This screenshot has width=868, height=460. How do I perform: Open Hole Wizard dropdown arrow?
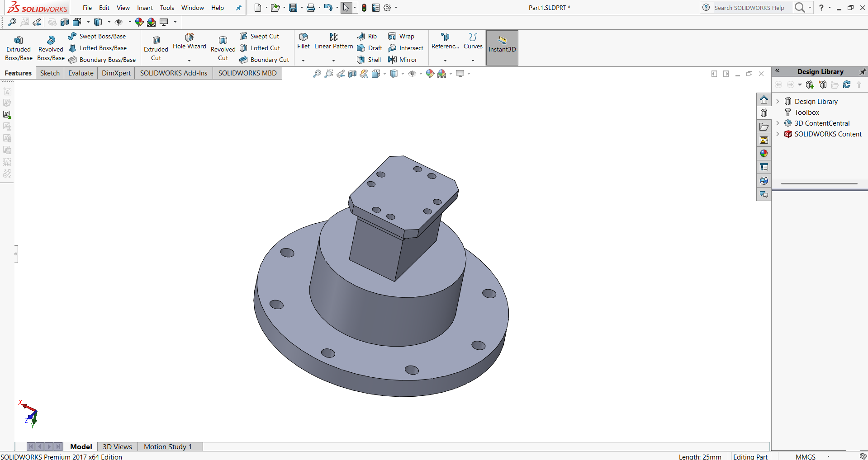[x=189, y=60]
